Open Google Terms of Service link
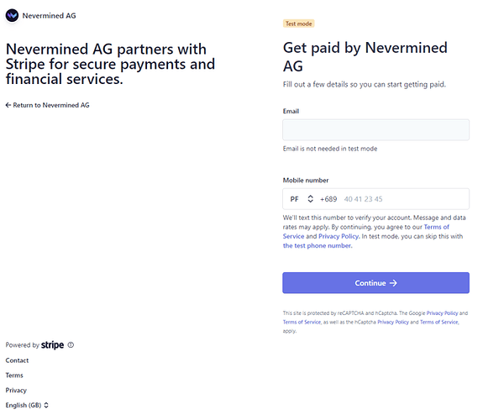Screen dimensions: 504x420 tap(301, 322)
